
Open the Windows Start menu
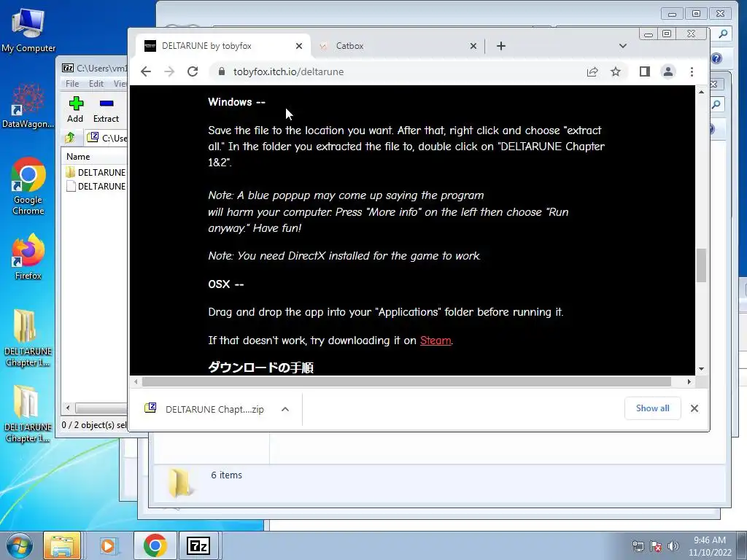(19, 545)
